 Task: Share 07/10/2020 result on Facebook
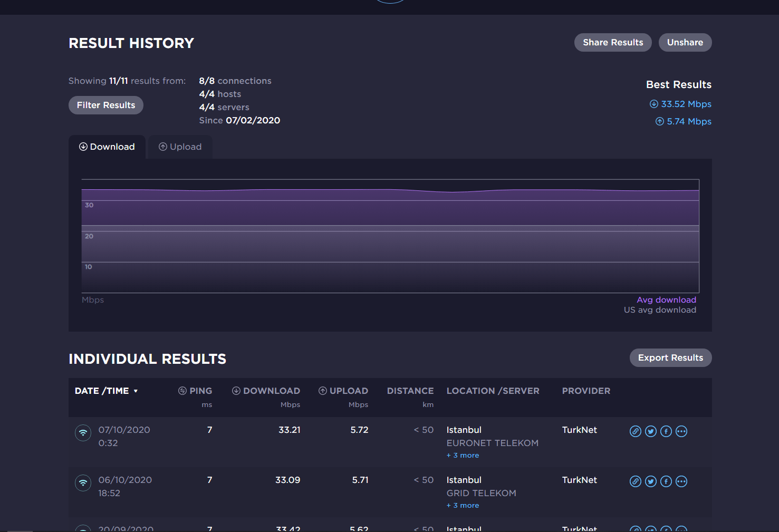pyautogui.click(x=666, y=431)
